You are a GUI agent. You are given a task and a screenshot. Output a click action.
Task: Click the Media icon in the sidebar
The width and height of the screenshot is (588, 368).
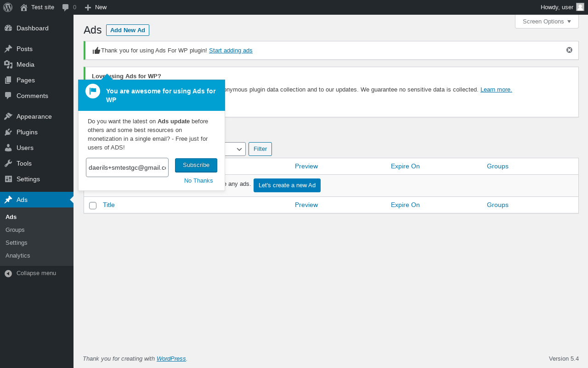tap(8, 64)
